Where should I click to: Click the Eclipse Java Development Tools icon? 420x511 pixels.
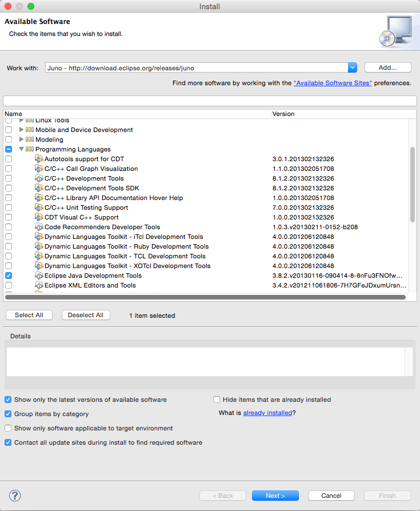pos(39,276)
